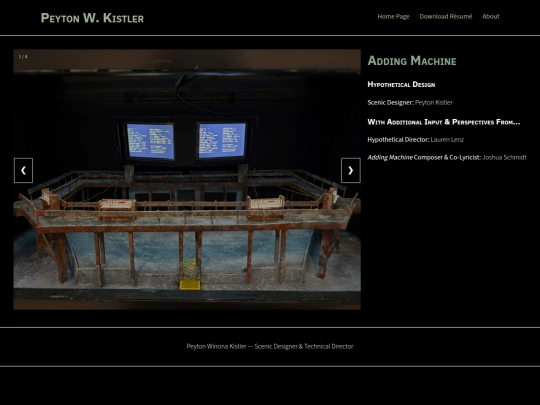
Task: Click the Adding Machine heading
Action: click(x=412, y=61)
